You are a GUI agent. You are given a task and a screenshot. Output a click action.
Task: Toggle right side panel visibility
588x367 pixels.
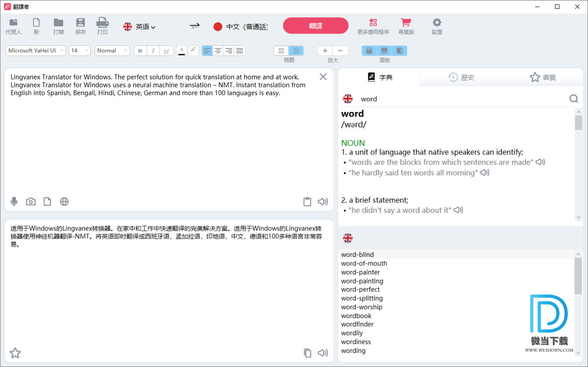pyautogui.click(x=399, y=51)
